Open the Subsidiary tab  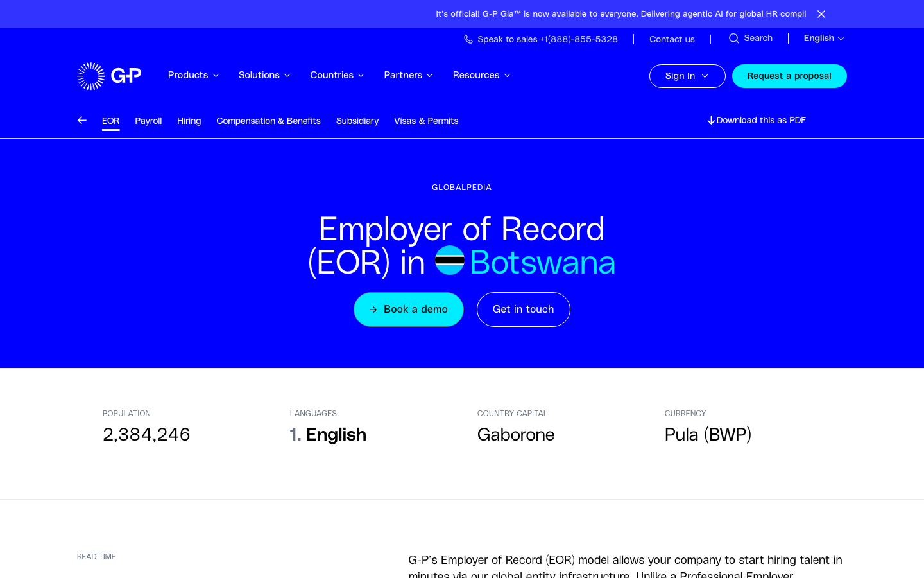[357, 121]
